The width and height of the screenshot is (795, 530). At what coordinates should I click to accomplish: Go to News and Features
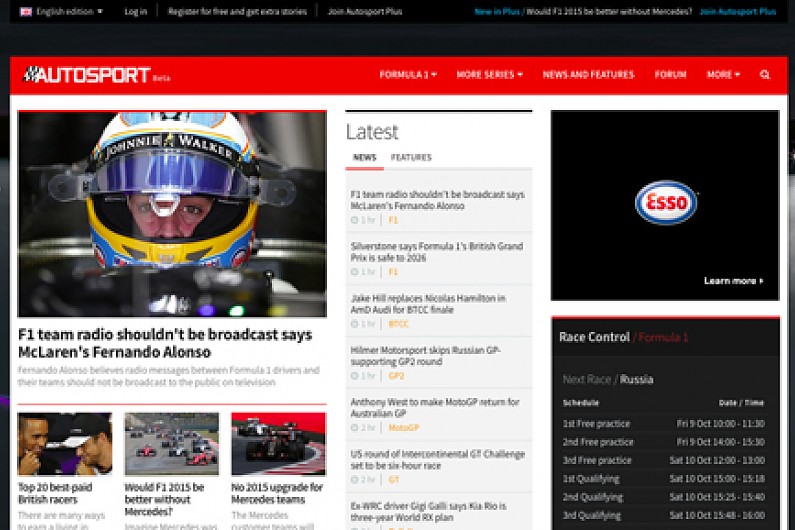[588, 75]
